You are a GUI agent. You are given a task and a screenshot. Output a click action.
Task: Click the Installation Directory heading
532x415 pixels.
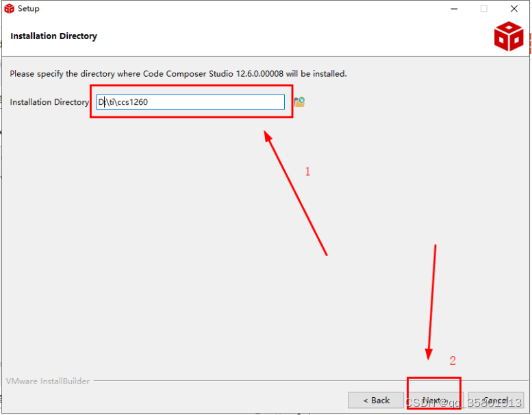[53, 36]
